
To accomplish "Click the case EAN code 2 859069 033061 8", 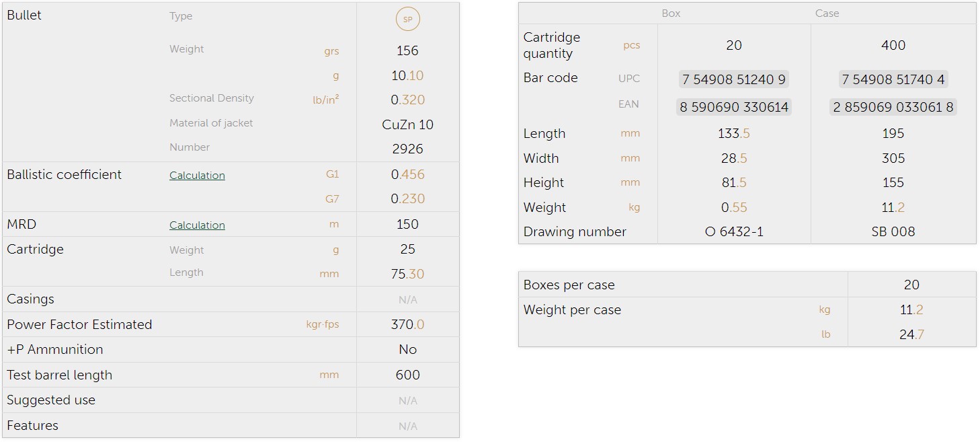I will click(893, 107).
